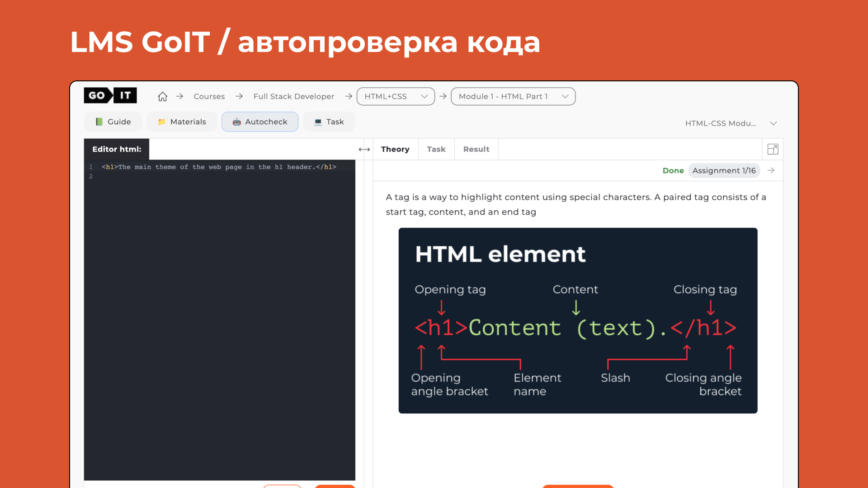
Task: Open the Guide tab
Action: point(113,122)
